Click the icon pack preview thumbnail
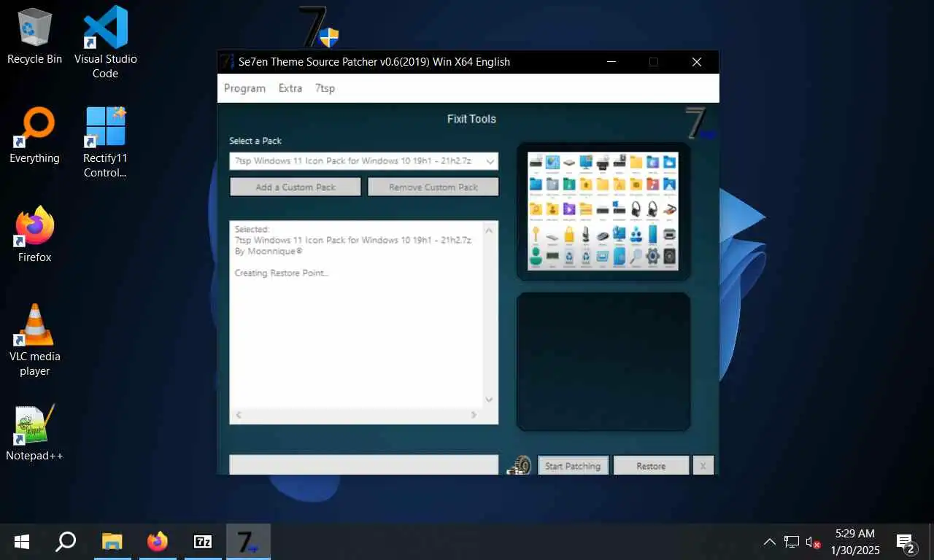934x560 pixels. [603, 211]
